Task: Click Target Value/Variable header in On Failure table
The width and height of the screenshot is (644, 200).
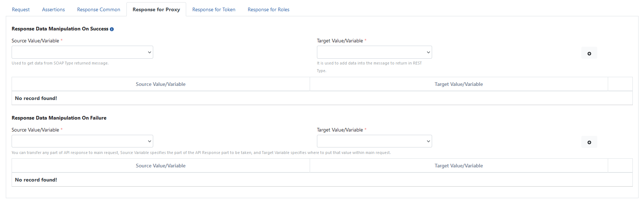Action: (x=459, y=166)
